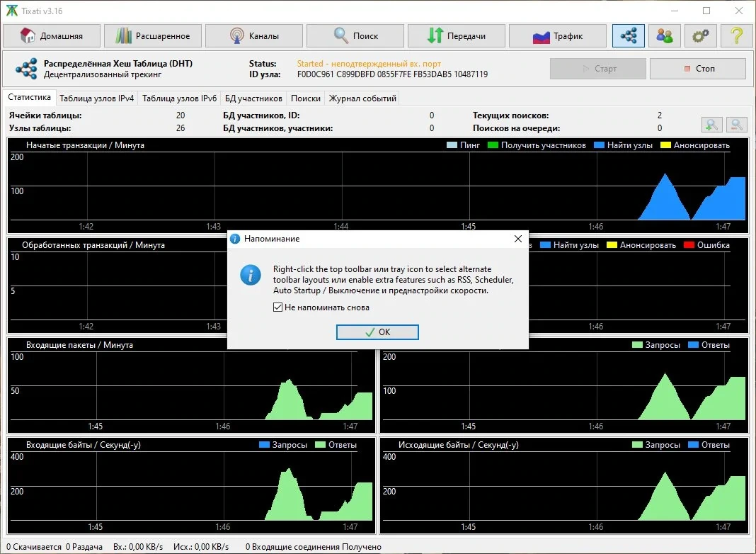This screenshot has width=756, height=554.
Task: Open the Settings gears icon
Action: click(x=701, y=35)
